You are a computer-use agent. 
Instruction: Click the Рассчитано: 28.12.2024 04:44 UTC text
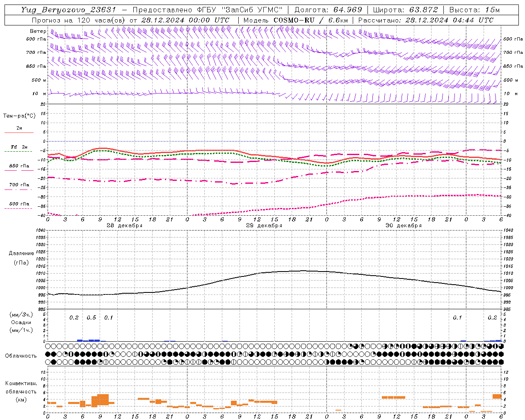[x=426, y=20]
